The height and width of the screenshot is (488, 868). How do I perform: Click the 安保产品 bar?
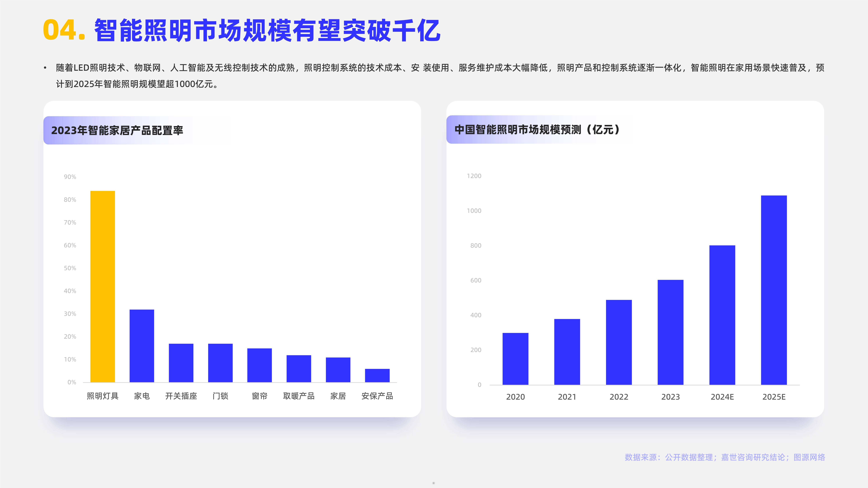(377, 375)
